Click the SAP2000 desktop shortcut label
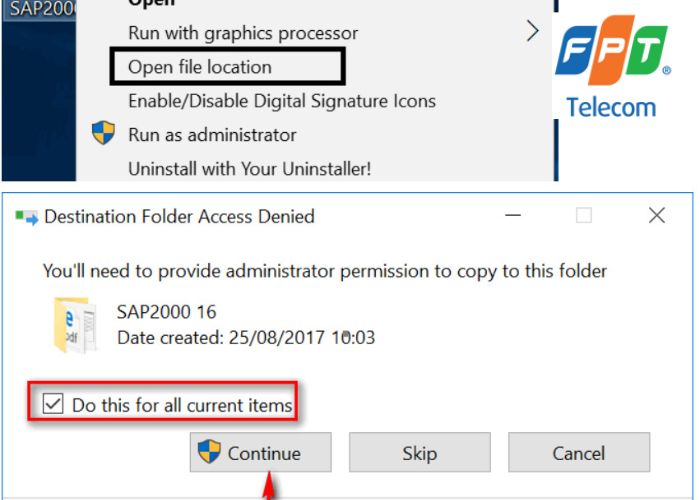This screenshot has height=500, width=700. [x=37, y=9]
